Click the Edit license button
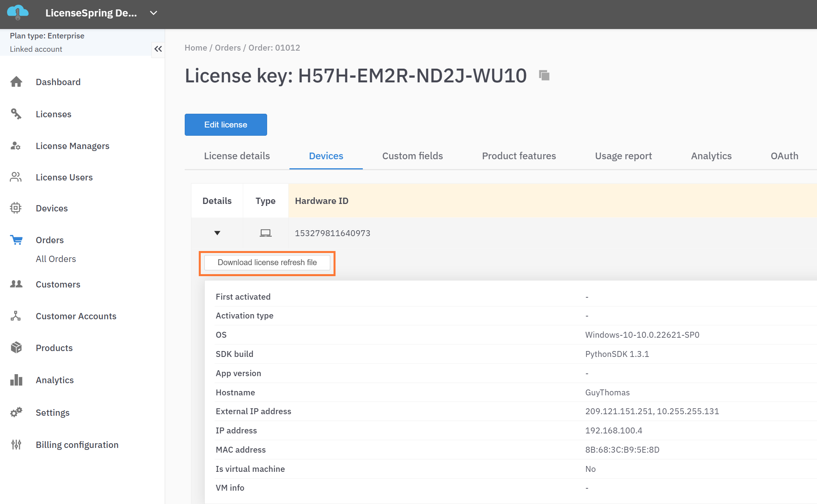The image size is (817, 504). (x=226, y=125)
